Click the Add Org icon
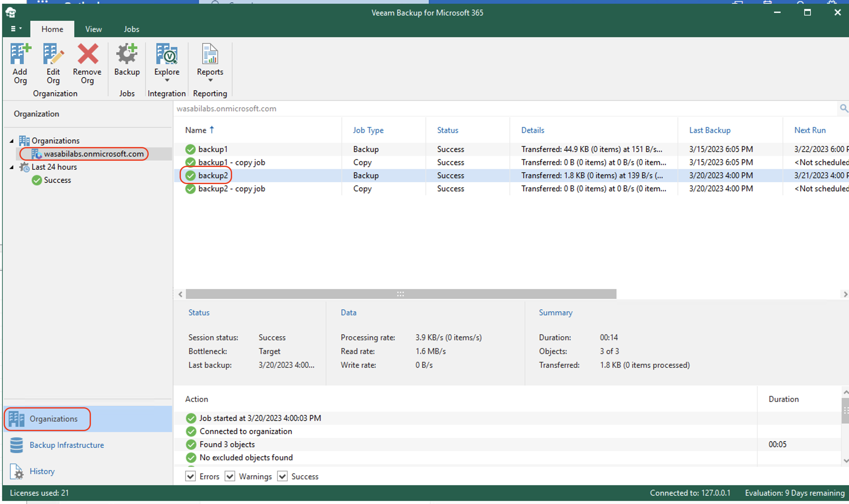Viewport: 849px width, 504px height. 20,54
